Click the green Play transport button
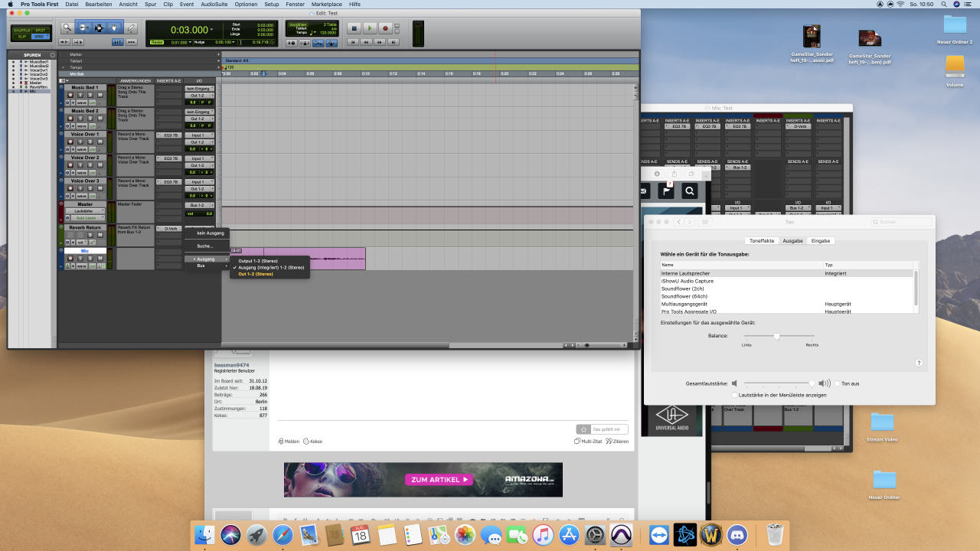980x551 pixels. [370, 28]
